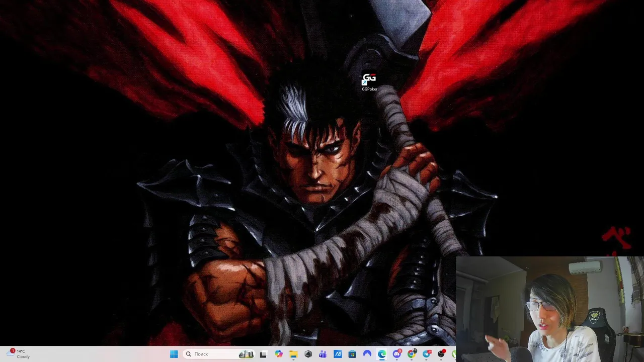Open OBS Studio from the taskbar
644x362 pixels.
(x=441, y=354)
